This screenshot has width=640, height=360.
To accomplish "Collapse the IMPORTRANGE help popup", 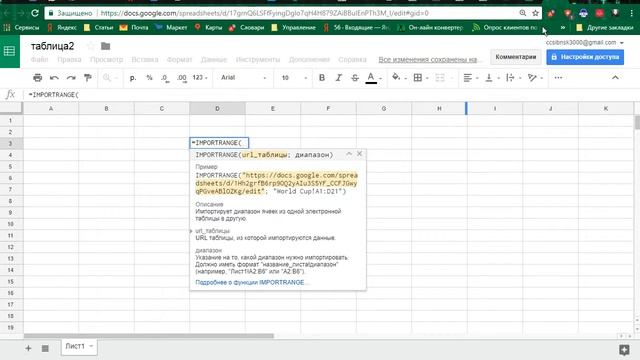I will (349, 154).
